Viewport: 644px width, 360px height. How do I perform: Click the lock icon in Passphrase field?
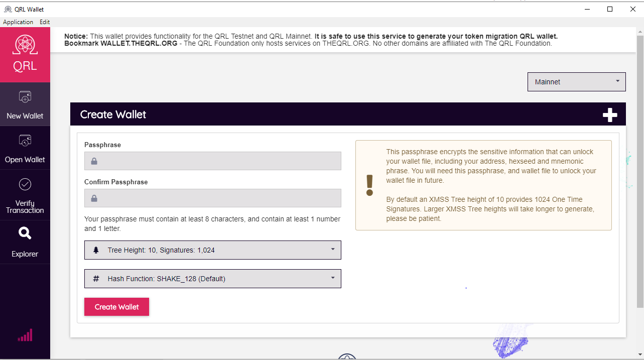coord(94,161)
